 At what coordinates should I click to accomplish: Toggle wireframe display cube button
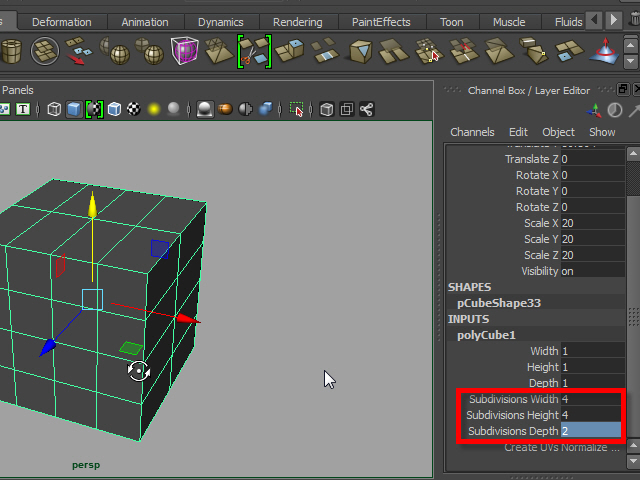[x=54, y=109]
